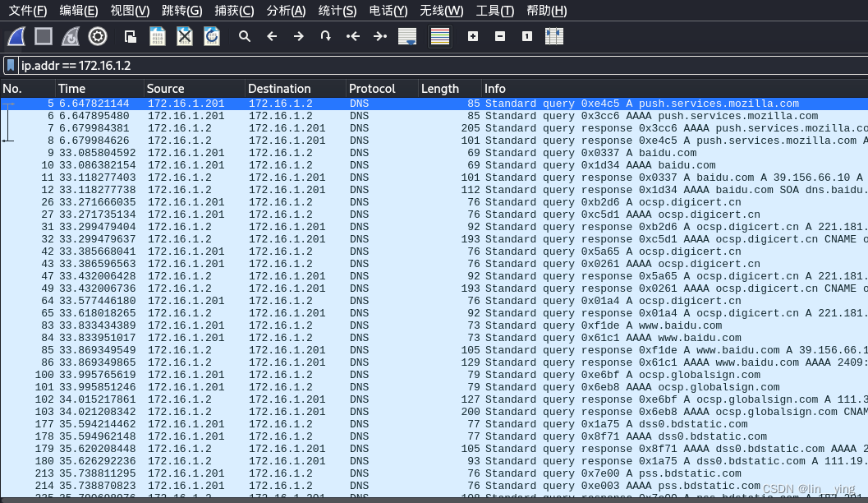The width and height of the screenshot is (868, 503).
Task: Sort by the Length column header
Action: pos(449,89)
